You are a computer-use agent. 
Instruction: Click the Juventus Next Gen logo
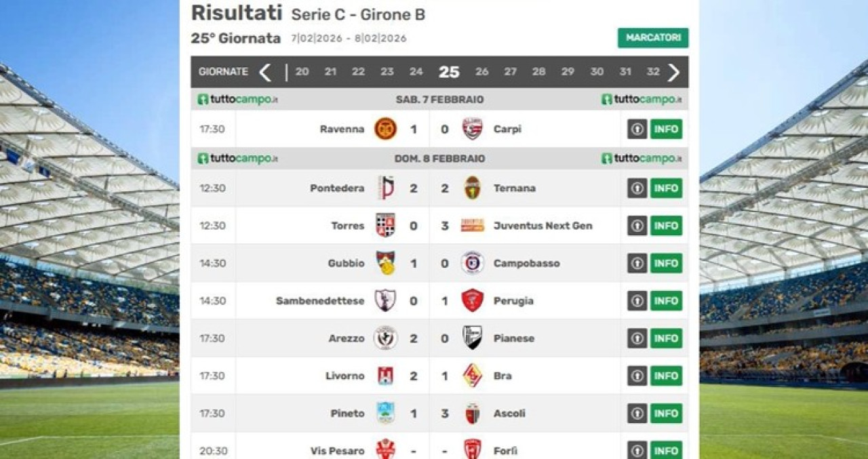pos(472,226)
